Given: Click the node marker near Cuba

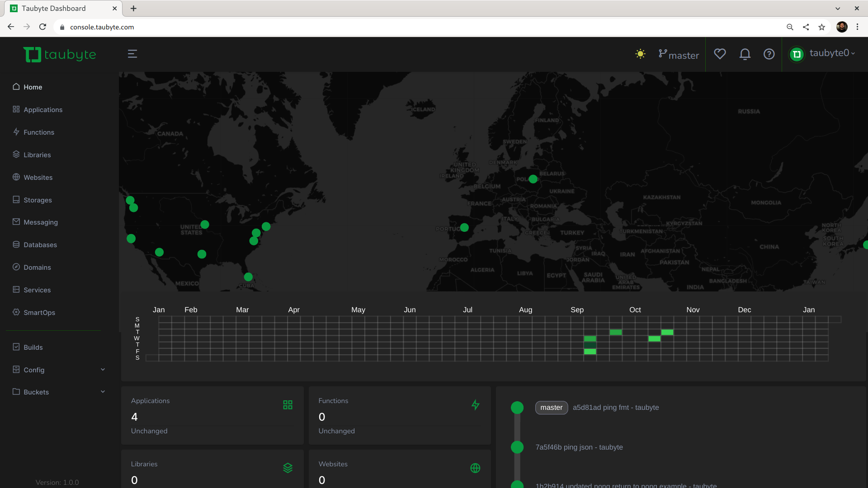Looking at the screenshot, I should (248, 277).
